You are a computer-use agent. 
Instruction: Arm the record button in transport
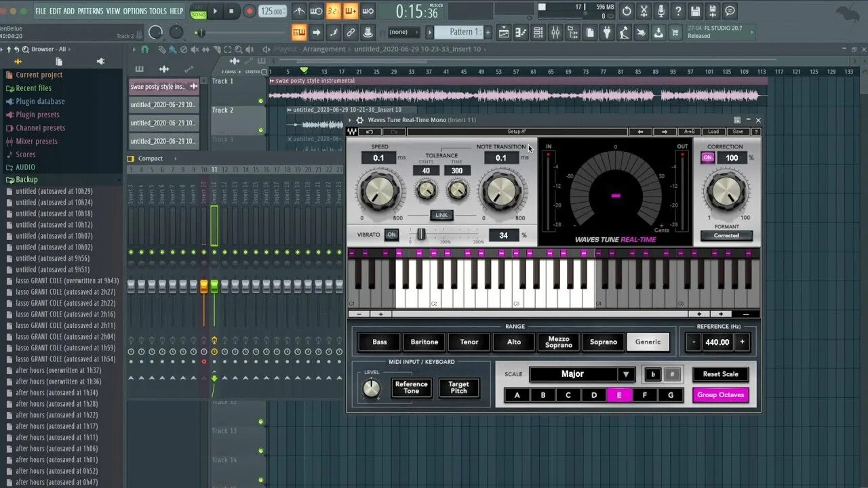pyautogui.click(x=249, y=11)
